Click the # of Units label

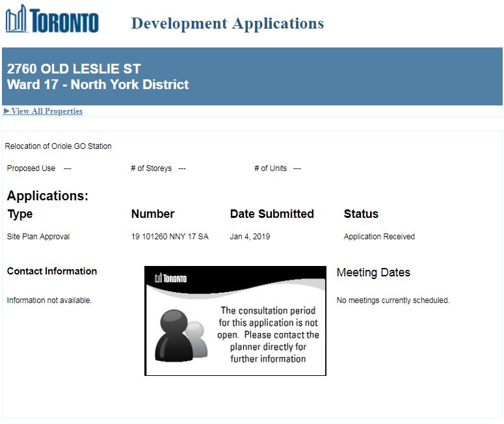tap(271, 168)
